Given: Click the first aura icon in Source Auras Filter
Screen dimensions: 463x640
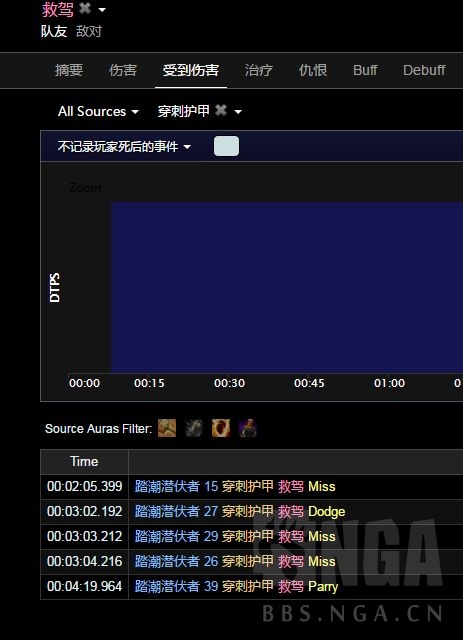Looking at the screenshot, I should [167, 428].
